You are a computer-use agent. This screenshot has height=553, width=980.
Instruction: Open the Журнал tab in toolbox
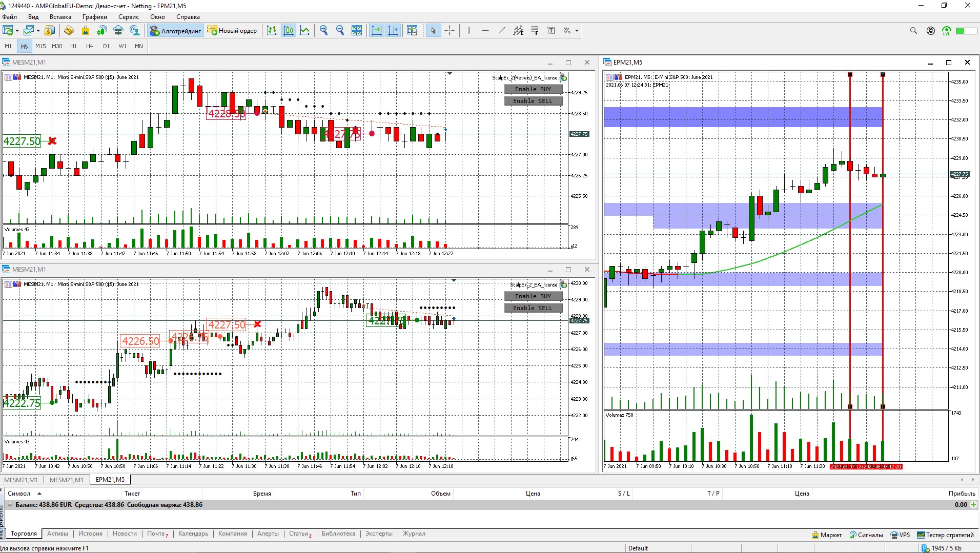coord(414,534)
